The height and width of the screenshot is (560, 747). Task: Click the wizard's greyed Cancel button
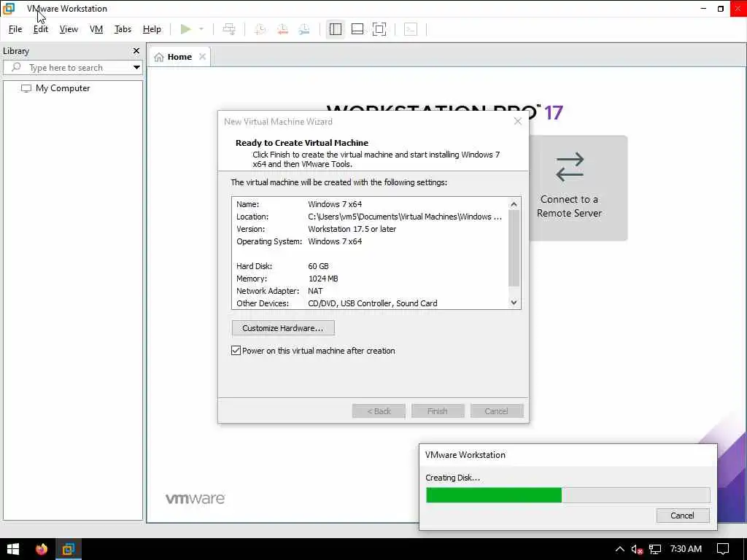[496, 411]
